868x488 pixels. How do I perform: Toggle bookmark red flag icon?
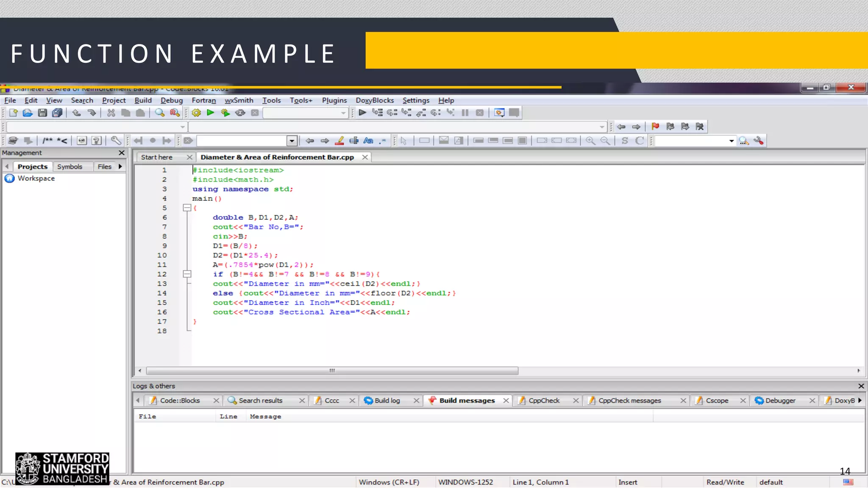tap(655, 127)
